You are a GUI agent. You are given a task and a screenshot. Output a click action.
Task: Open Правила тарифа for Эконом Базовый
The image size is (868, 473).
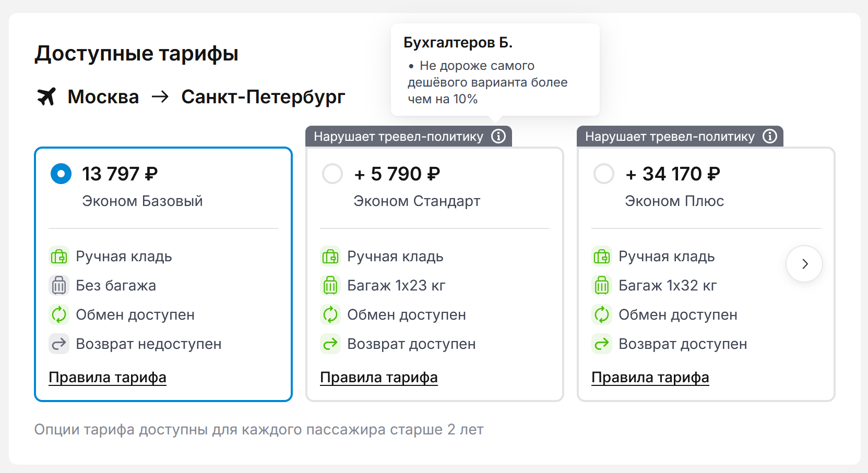click(108, 377)
